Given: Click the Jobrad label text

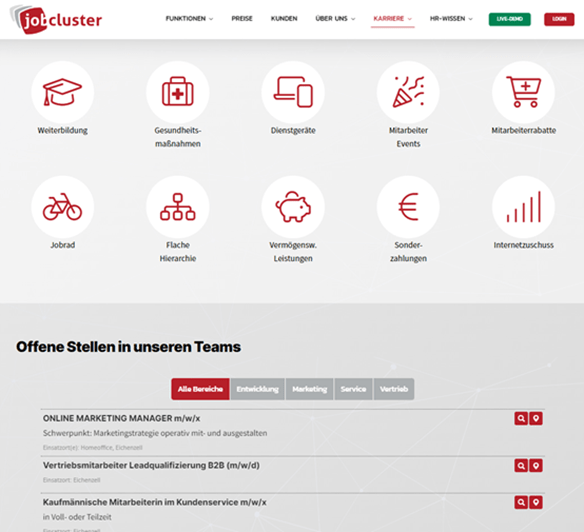Looking at the screenshot, I should tap(63, 245).
